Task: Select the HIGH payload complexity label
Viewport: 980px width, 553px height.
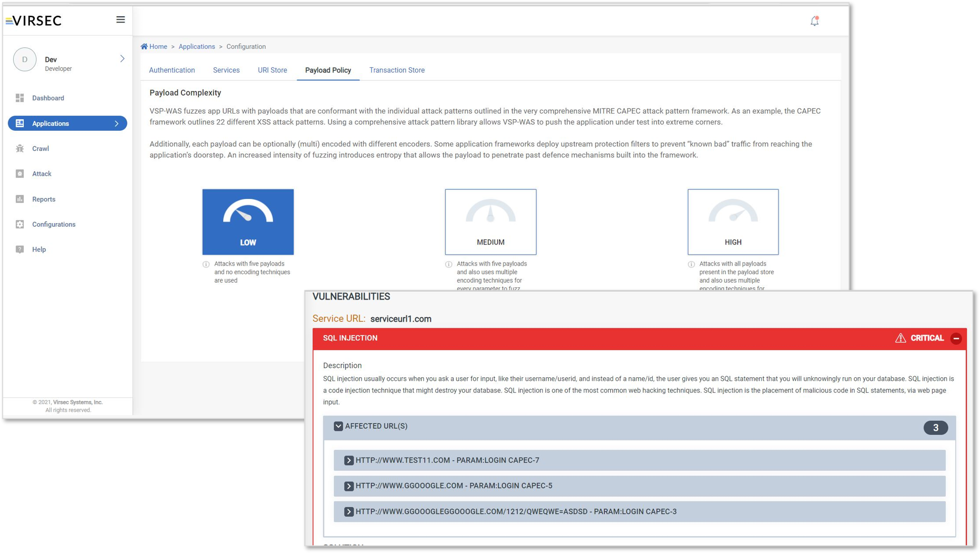Action: tap(733, 242)
